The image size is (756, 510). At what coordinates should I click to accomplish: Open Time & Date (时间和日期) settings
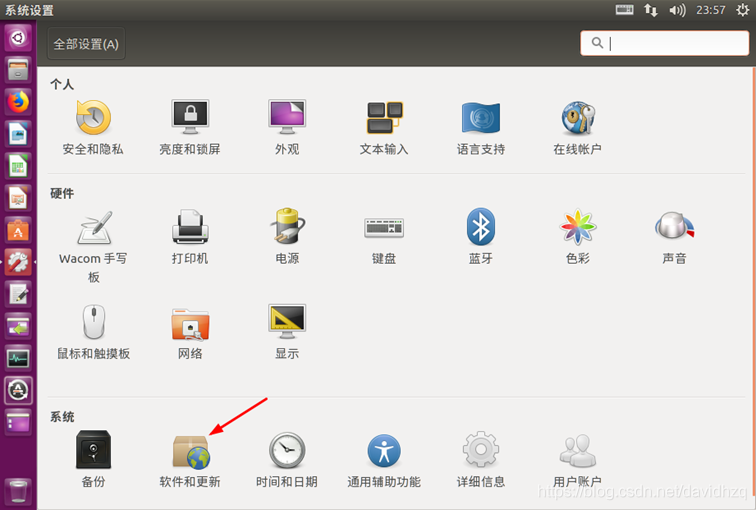pos(287,459)
